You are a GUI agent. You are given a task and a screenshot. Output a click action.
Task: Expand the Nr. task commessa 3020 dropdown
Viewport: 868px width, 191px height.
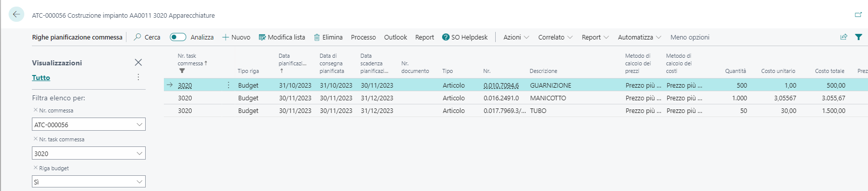(140, 154)
